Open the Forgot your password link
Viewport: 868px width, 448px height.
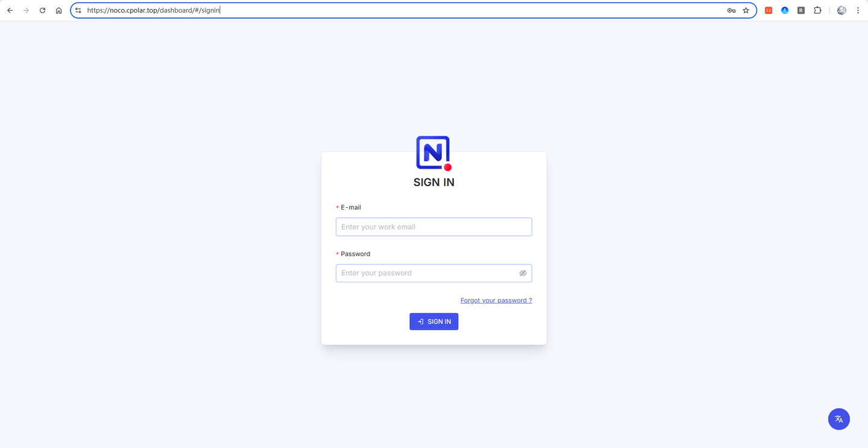click(496, 300)
